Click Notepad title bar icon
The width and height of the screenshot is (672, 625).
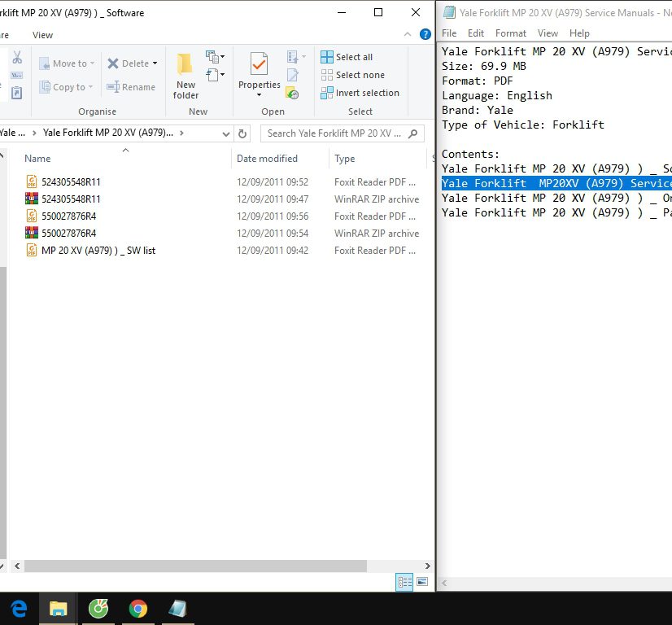[449, 12]
